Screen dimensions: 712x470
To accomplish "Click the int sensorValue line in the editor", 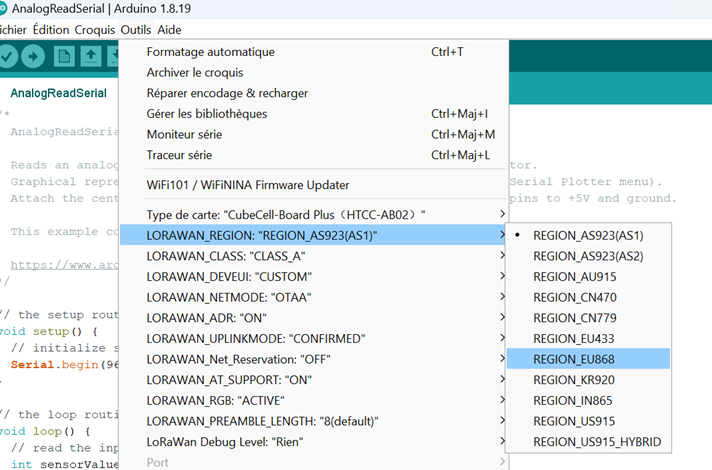I will 64,464.
